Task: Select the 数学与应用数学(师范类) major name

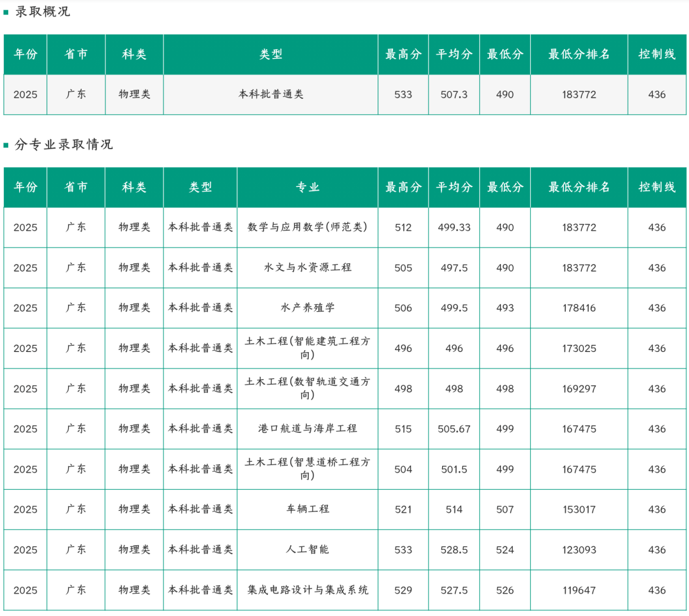Action: coord(307,228)
